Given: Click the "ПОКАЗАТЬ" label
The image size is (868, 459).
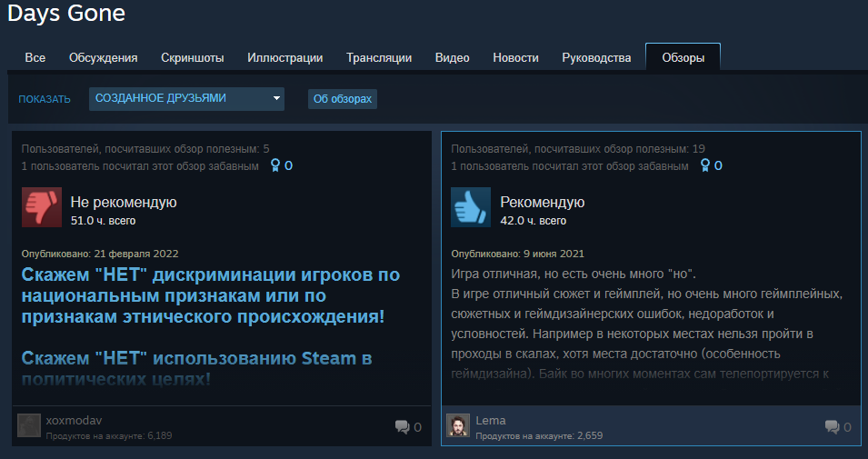Looking at the screenshot, I should [x=45, y=99].
